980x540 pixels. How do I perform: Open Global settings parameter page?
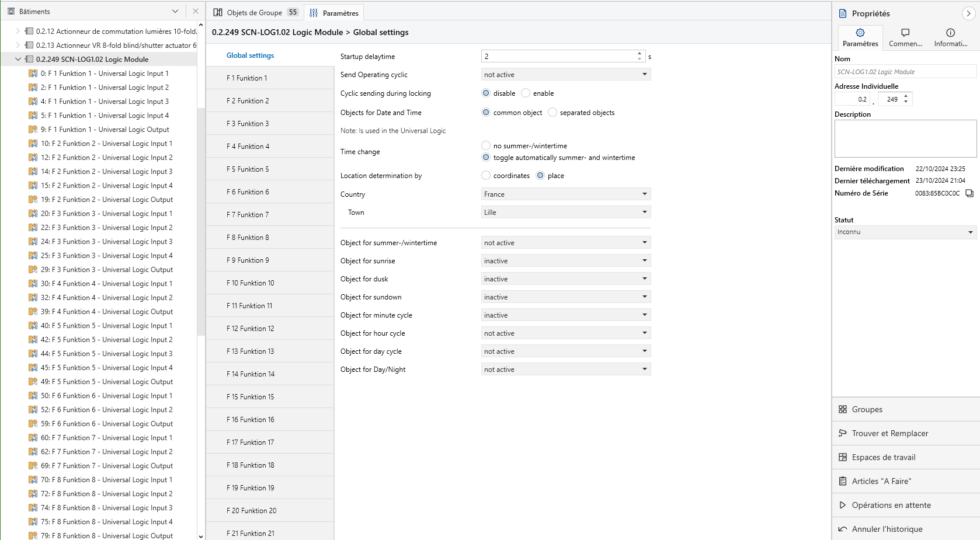pyautogui.click(x=270, y=55)
